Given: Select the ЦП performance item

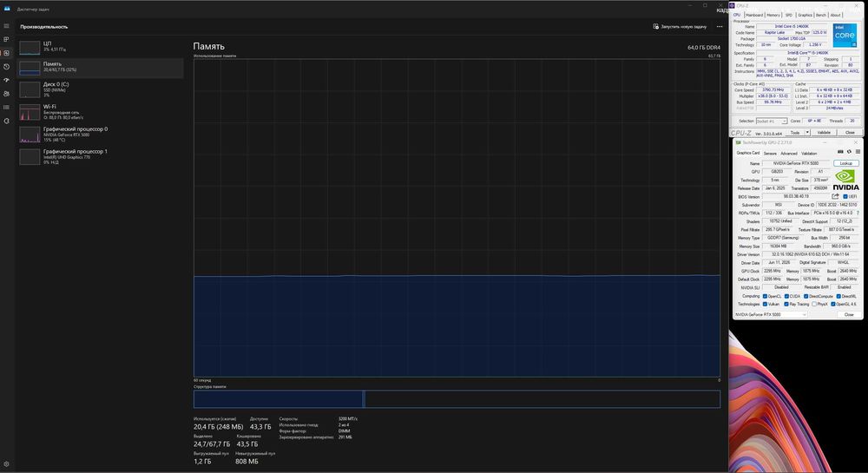Looking at the screenshot, I should tap(101, 47).
